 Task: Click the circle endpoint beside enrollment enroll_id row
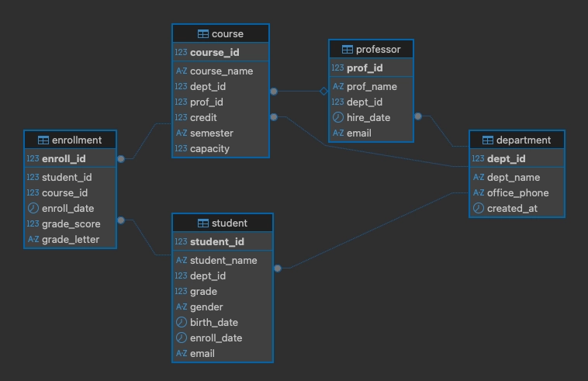121,158
